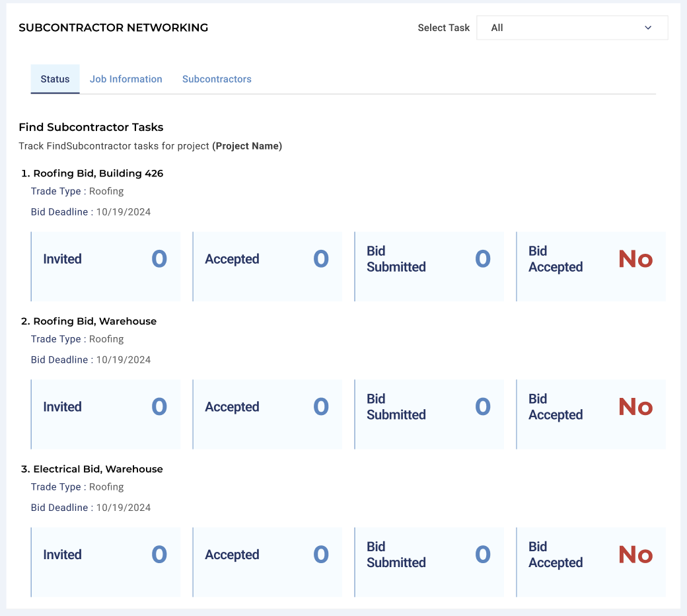Click the Roofing Bid, Building 426 title
Viewport: 687px width, 616px height.
[x=98, y=173]
